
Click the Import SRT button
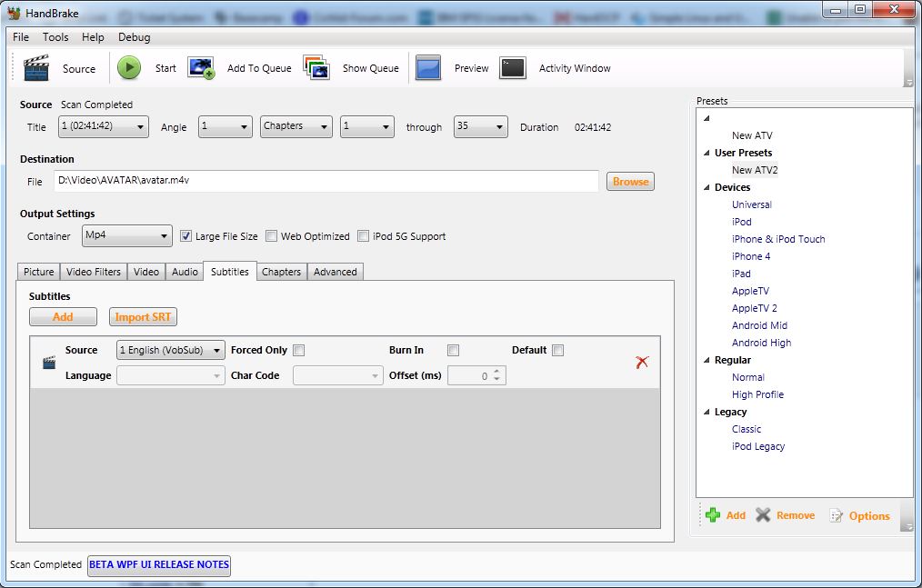143,317
